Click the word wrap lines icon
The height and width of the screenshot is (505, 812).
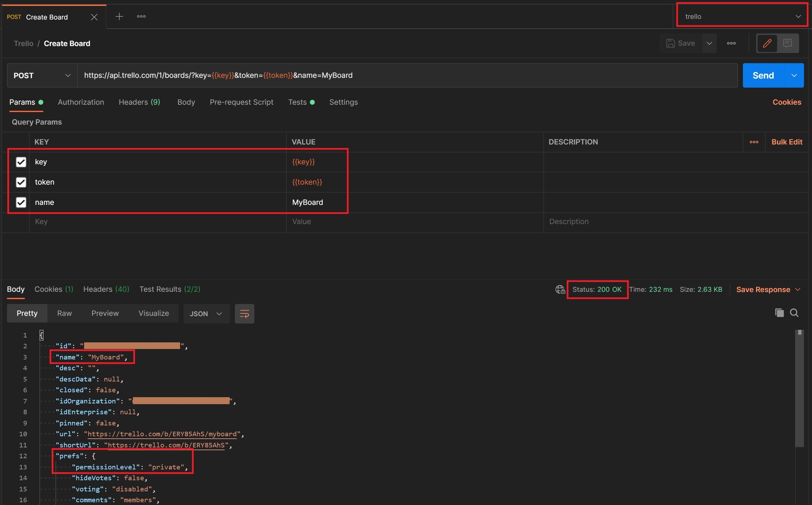tap(244, 314)
